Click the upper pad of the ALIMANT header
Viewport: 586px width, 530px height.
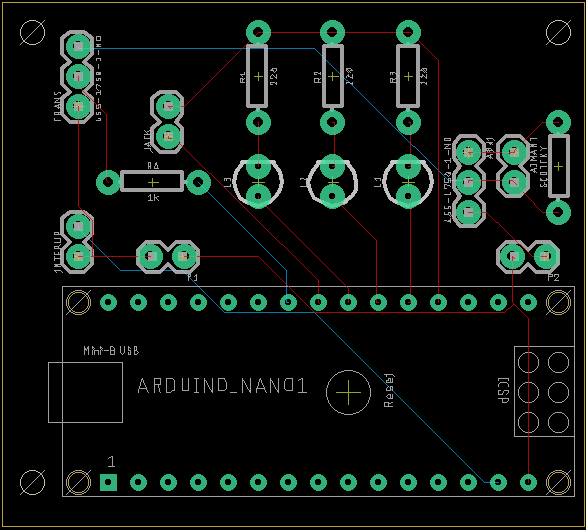(x=514, y=152)
